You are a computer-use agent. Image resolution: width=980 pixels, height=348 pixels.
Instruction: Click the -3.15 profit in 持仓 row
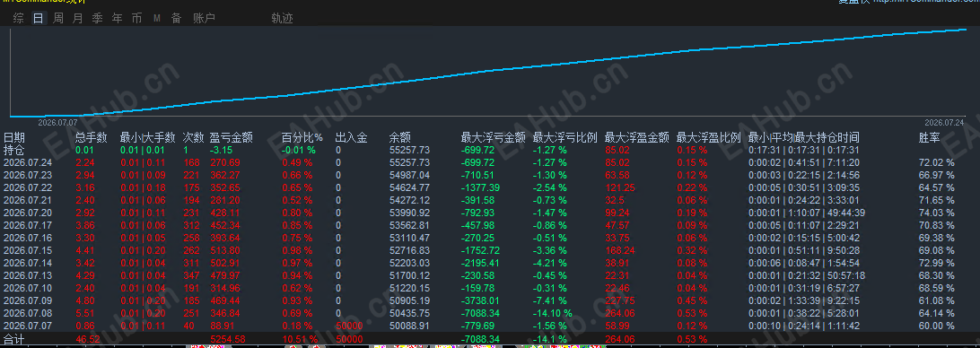222,150
